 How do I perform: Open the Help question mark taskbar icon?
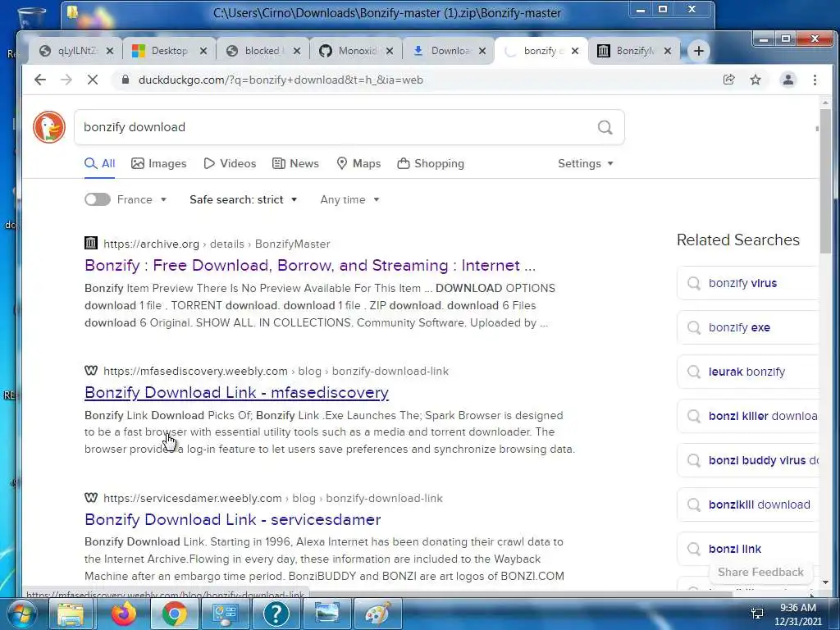click(x=276, y=614)
